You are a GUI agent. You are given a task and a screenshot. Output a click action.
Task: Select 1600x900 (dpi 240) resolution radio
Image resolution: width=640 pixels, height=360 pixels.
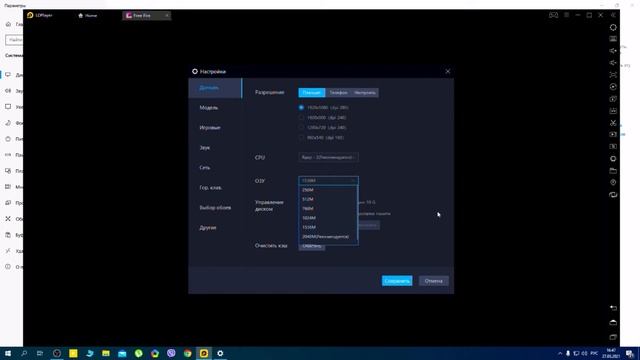click(x=301, y=118)
